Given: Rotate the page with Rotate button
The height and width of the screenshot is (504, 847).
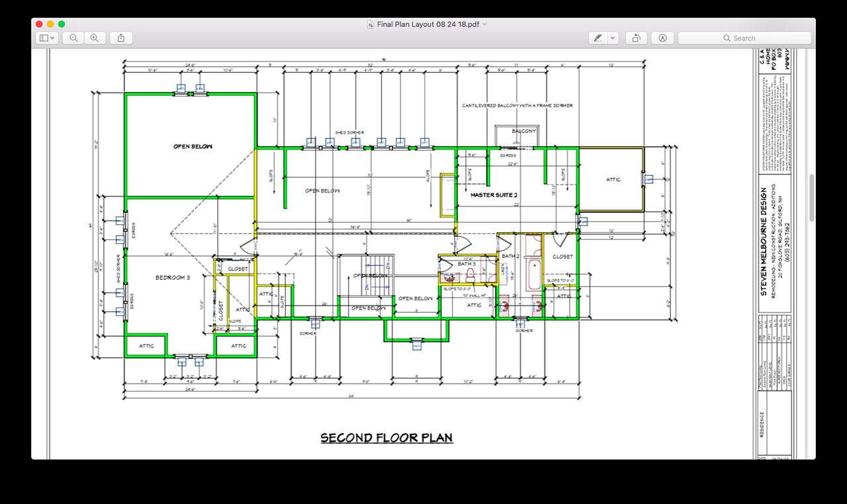Looking at the screenshot, I should click(635, 38).
